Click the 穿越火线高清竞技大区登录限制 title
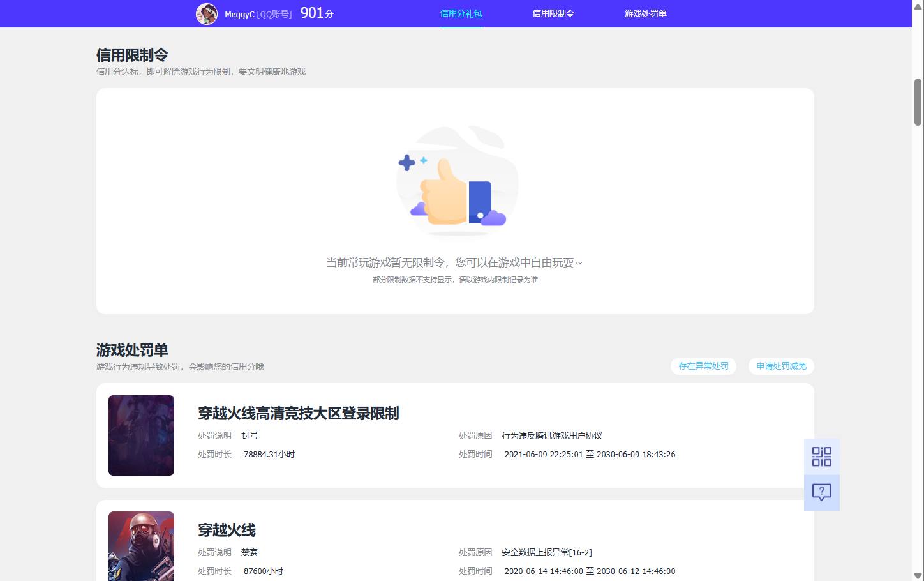The image size is (924, 581). click(x=298, y=413)
